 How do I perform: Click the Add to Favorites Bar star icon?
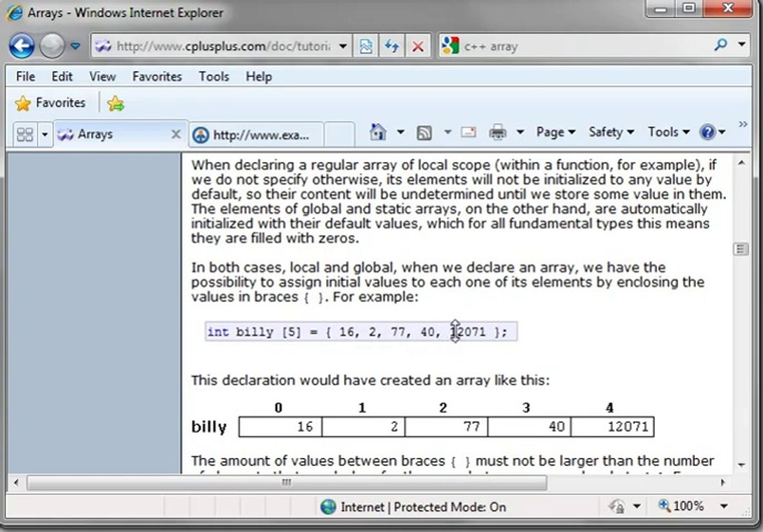(115, 103)
